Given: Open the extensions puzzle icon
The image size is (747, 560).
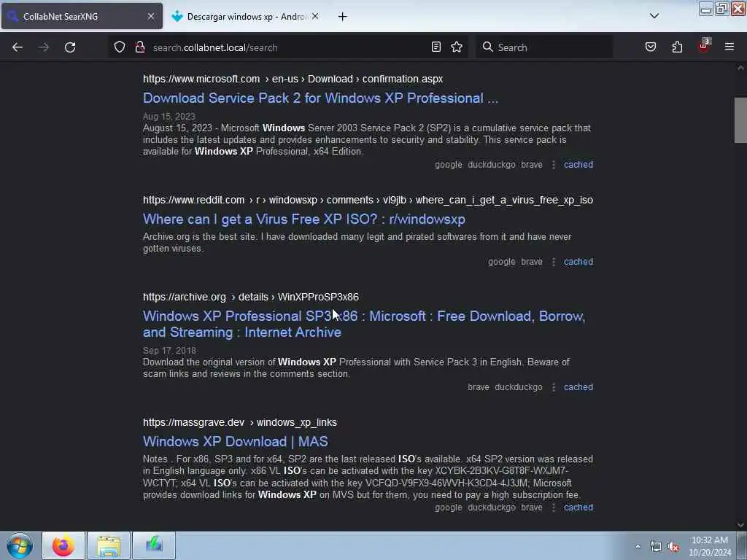Looking at the screenshot, I should point(677,47).
